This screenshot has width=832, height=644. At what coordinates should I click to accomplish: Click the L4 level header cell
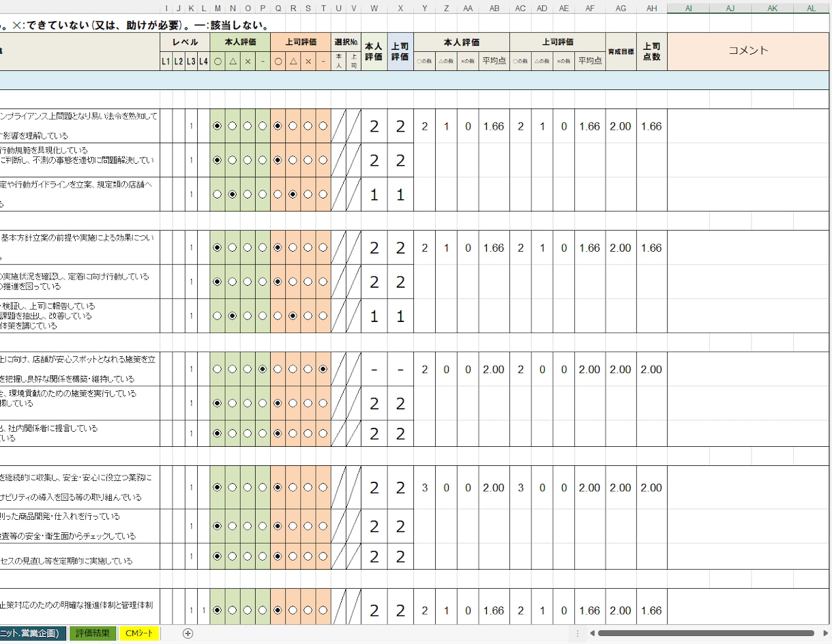pos(203,61)
